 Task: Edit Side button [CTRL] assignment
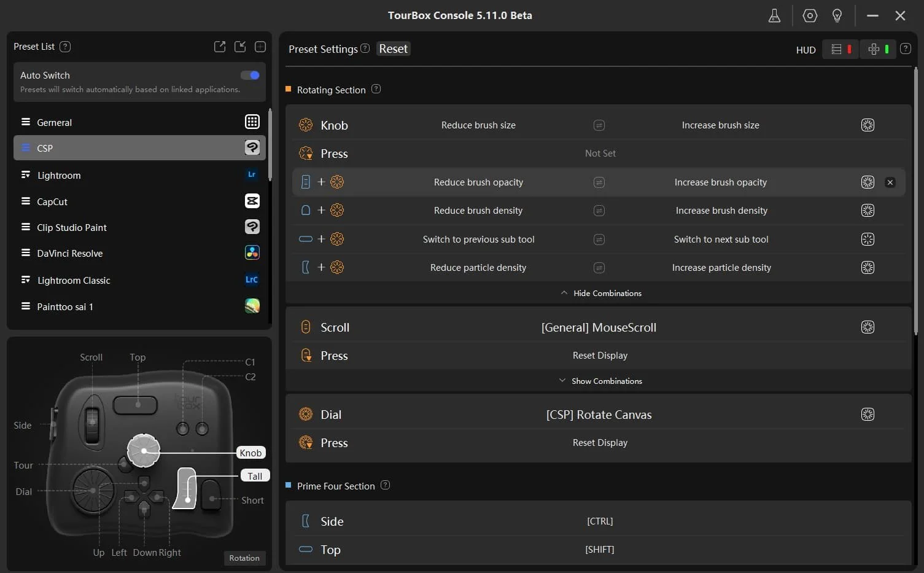600,521
